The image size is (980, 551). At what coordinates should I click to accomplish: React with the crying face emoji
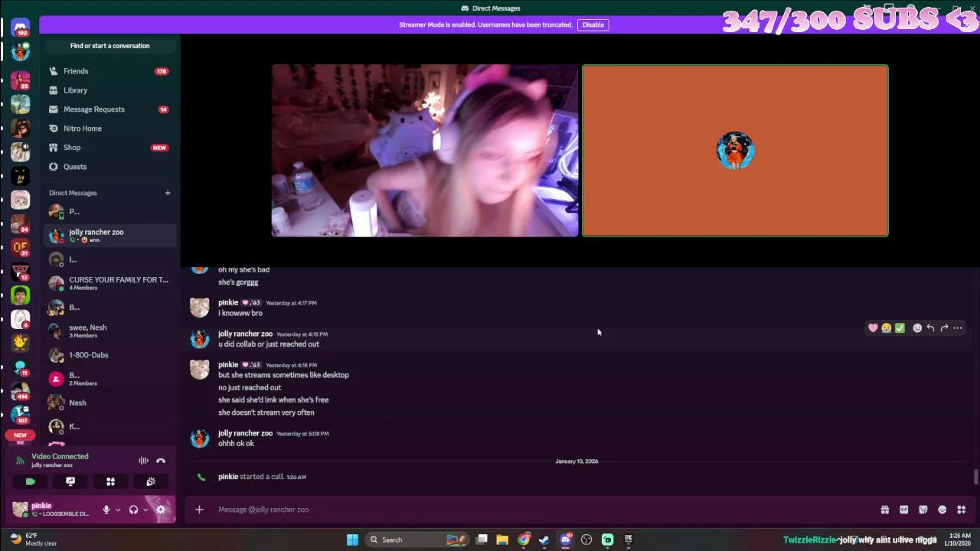[887, 328]
